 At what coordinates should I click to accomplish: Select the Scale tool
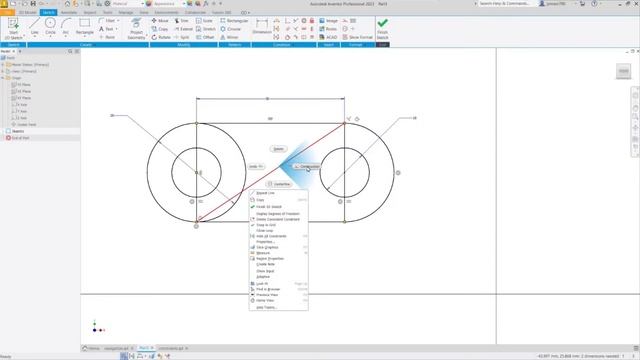(x=204, y=20)
